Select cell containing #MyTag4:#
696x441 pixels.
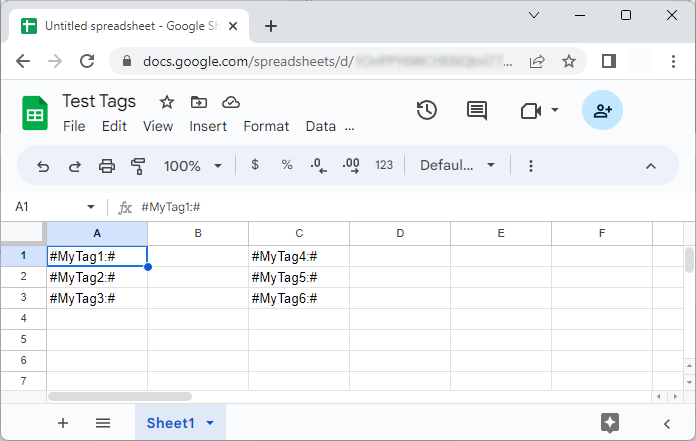click(x=299, y=256)
